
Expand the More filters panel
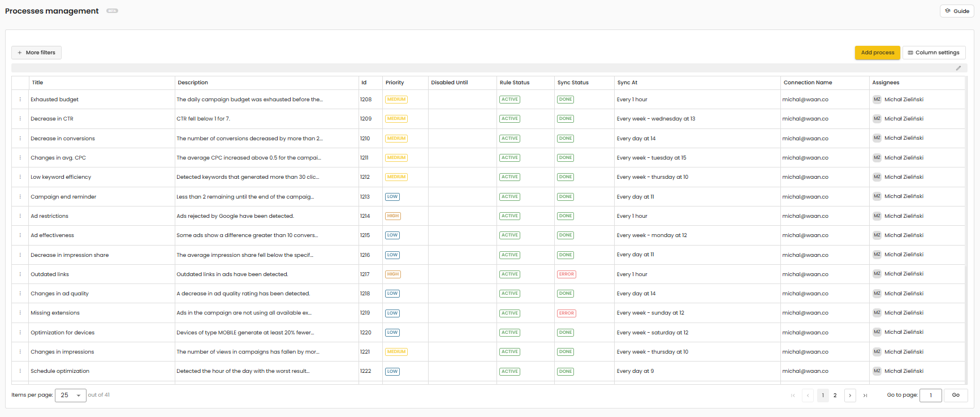click(36, 53)
